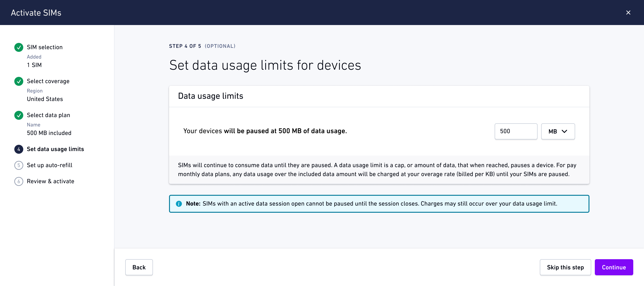Screen dimensions: 644x286
Task: Click the paragraph about SIMs consuming data
Action: (377, 170)
